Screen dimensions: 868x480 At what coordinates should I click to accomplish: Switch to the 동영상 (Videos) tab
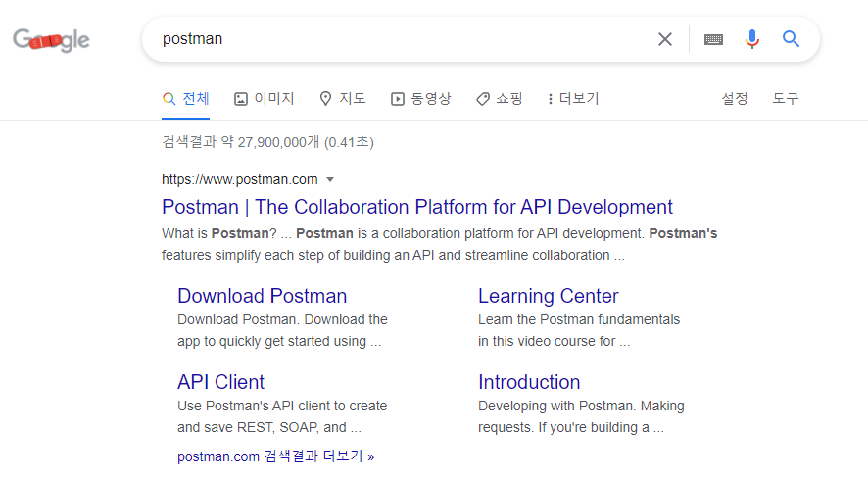[x=420, y=99]
